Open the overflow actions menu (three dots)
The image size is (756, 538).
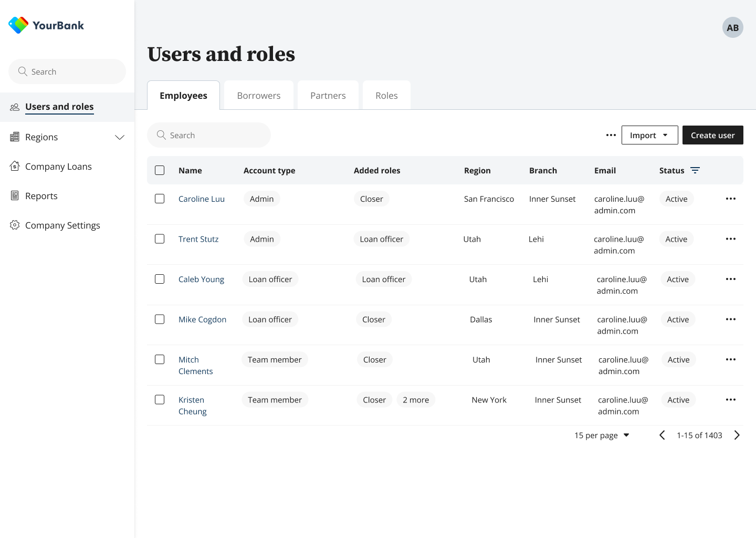611,135
